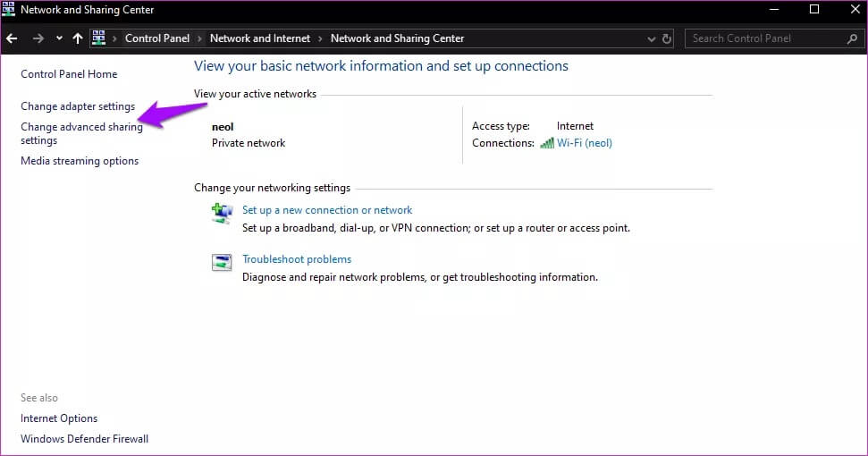Click the search magnifier icon

coord(852,38)
